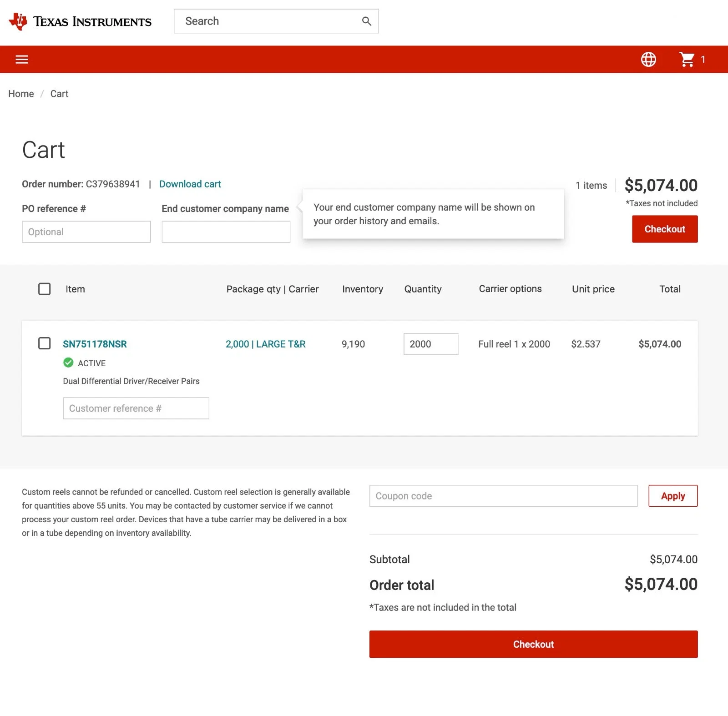Apply the coupon code
Screen dimensions: 728x716
(x=673, y=496)
